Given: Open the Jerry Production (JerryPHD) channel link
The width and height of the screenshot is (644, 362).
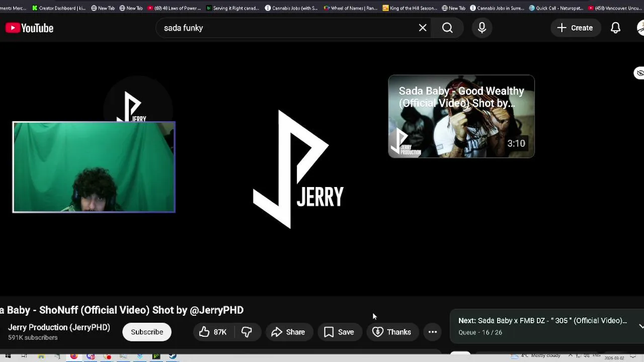Looking at the screenshot, I should (59, 327).
